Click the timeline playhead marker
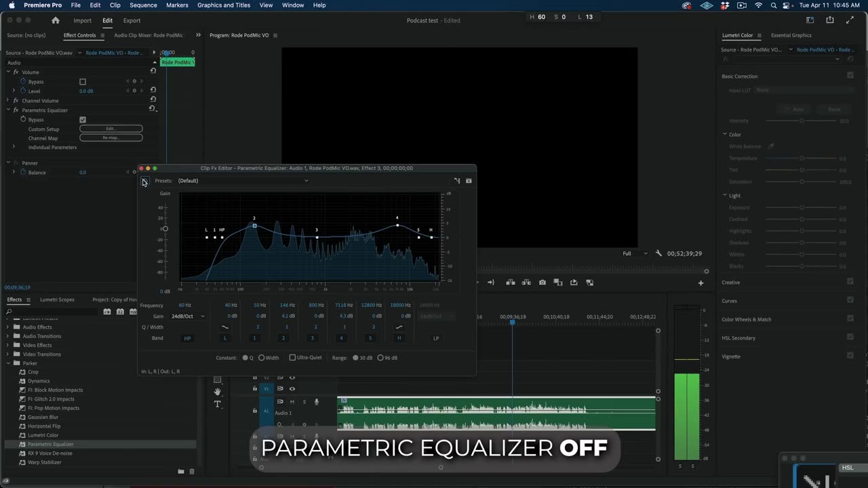Viewport: 868px width, 488px height. 513,323
